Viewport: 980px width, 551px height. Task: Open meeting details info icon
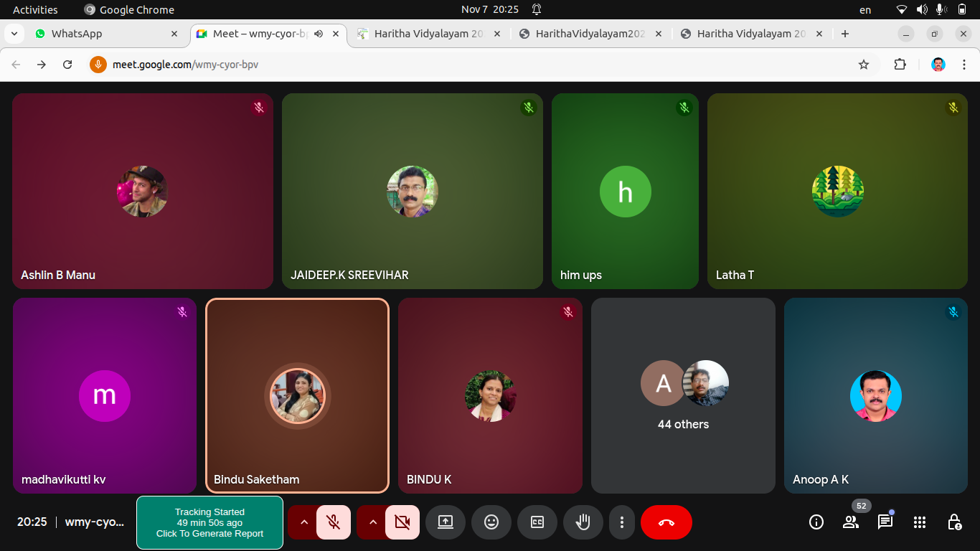[x=816, y=522]
